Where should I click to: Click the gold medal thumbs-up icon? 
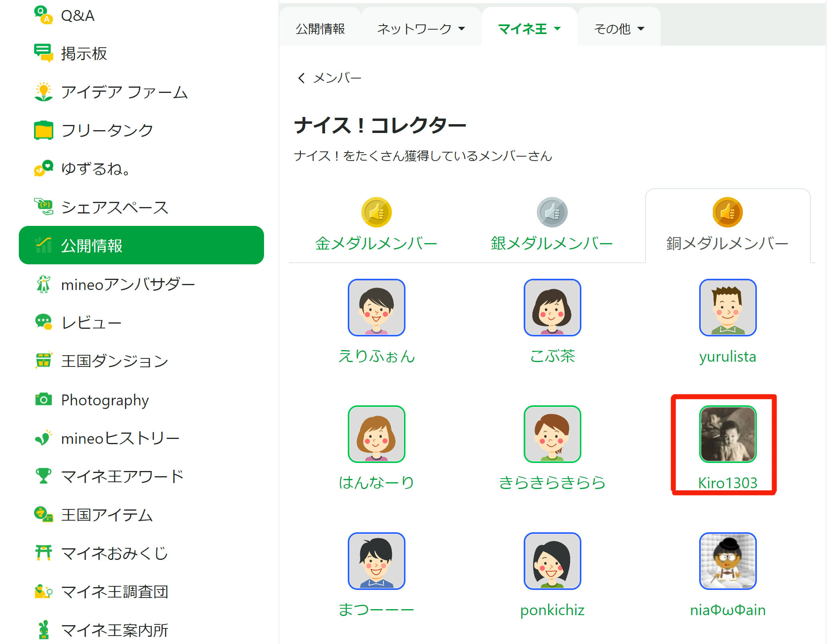376,212
